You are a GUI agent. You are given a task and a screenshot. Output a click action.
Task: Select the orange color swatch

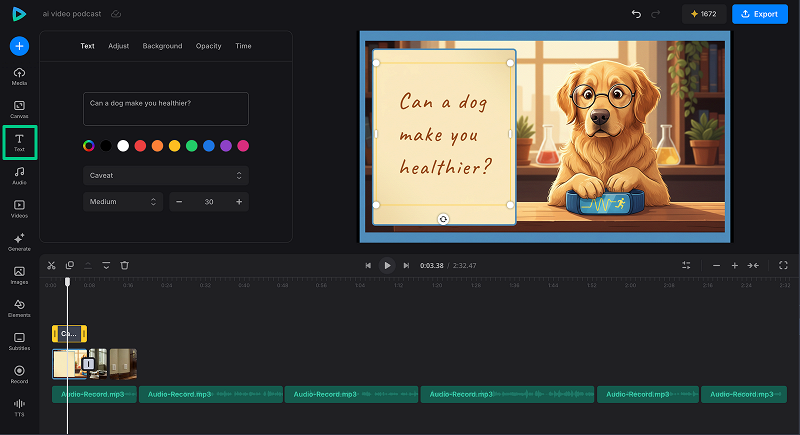[x=157, y=146]
